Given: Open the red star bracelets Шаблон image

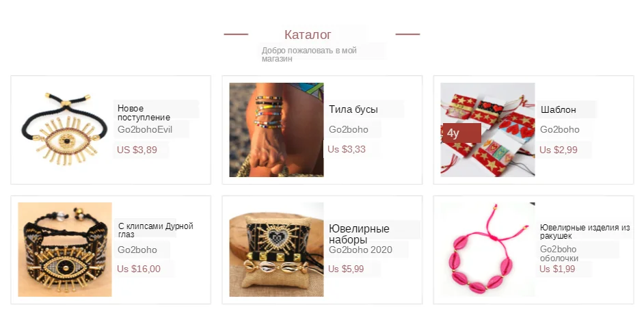Looking at the screenshot, I should click(487, 130).
